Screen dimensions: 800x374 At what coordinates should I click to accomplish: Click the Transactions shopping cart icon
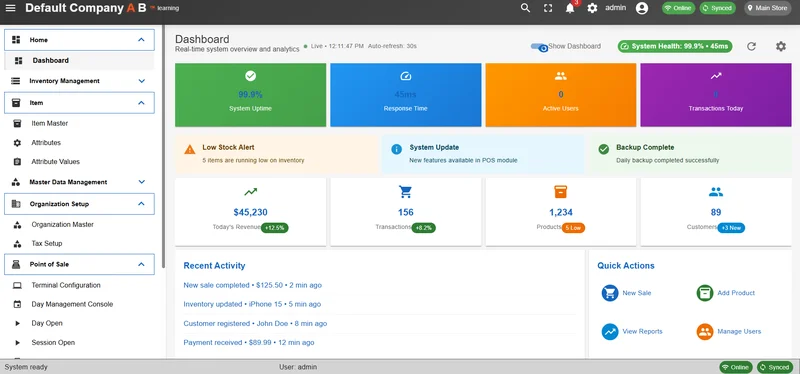pos(406,192)
